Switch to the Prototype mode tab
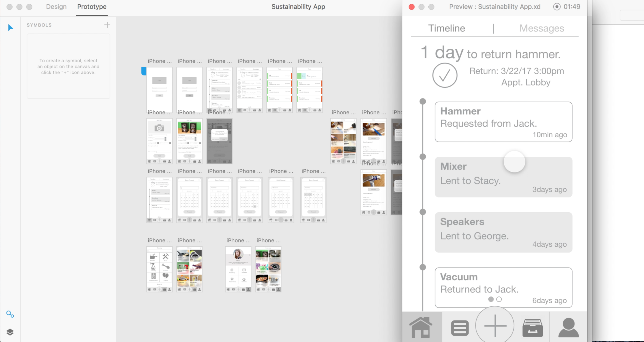This screenshot has width=644, height=342. click(92, 7)
